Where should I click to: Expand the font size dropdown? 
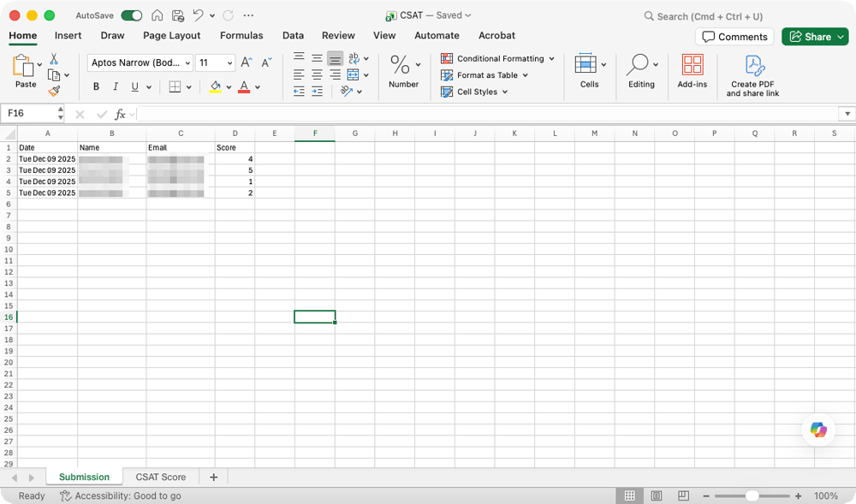229,63
